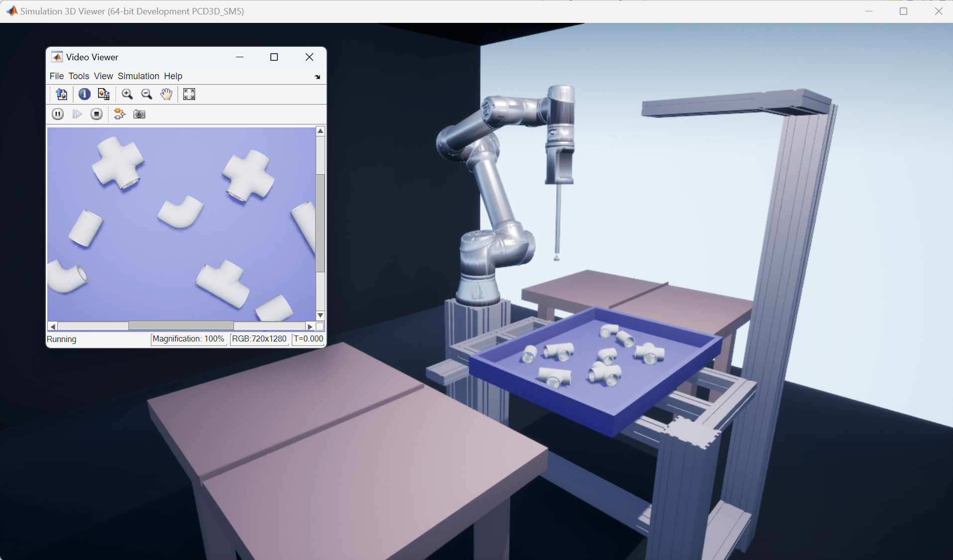953x560 pixels.
Task: Click the export to workspace toolbar icon
Action: click(62, 94)
